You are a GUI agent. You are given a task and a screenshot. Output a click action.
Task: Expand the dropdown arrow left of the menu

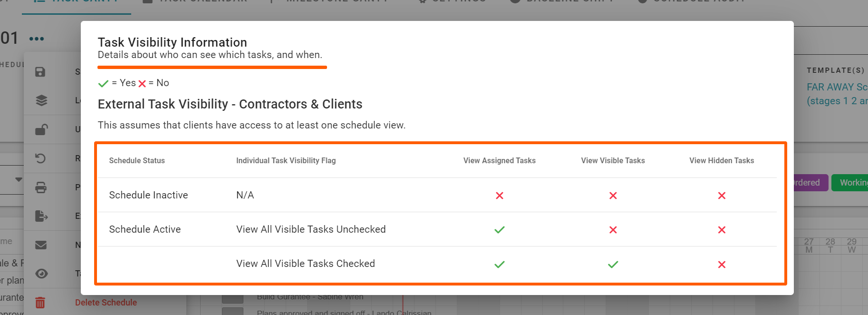(x=19, y=179)
